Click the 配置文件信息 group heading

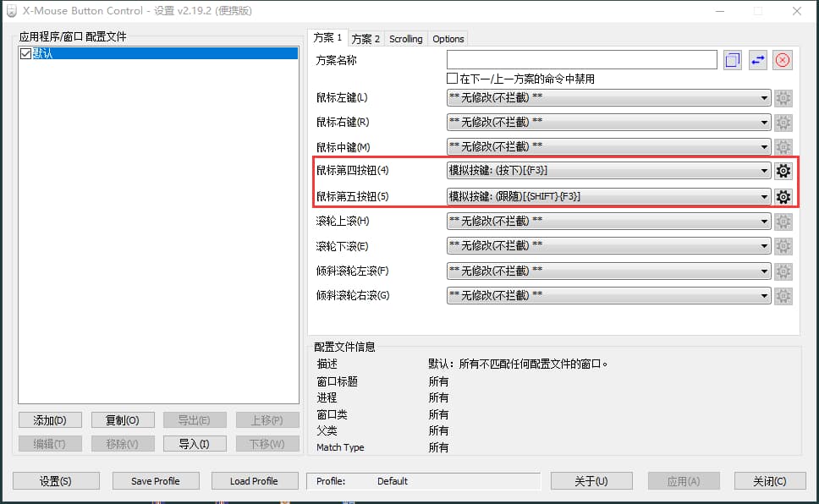[344, 347]
